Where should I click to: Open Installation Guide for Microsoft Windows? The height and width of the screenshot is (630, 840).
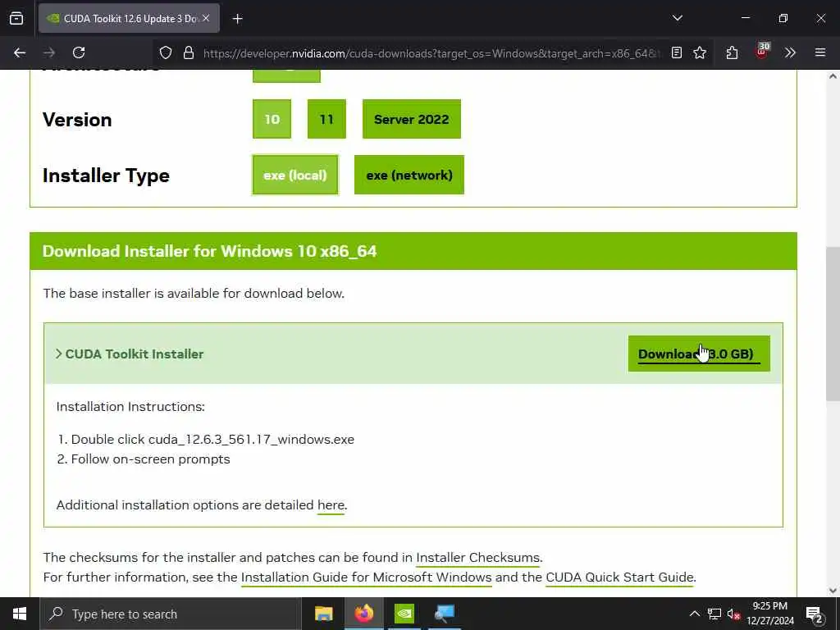(x=367, y=577)
